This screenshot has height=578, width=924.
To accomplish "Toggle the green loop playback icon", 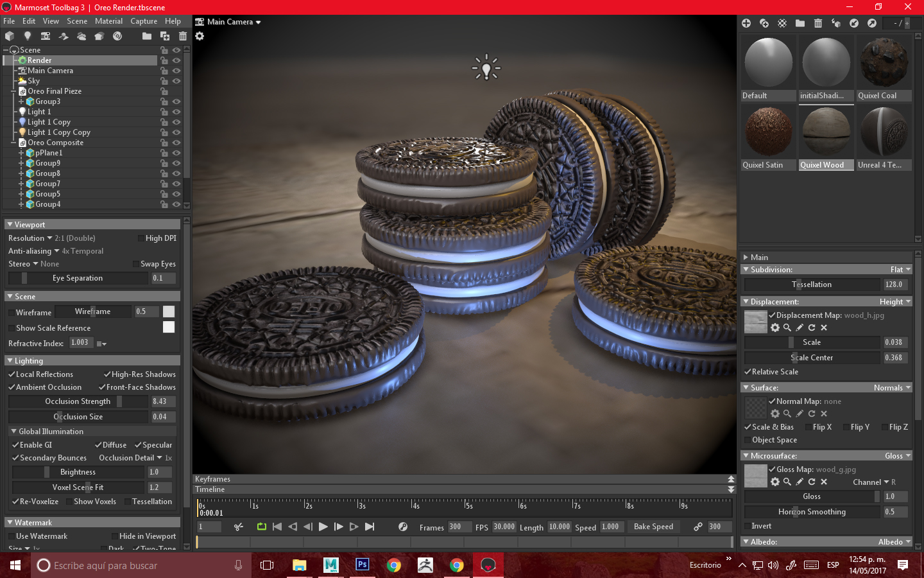I will point(262,527).
